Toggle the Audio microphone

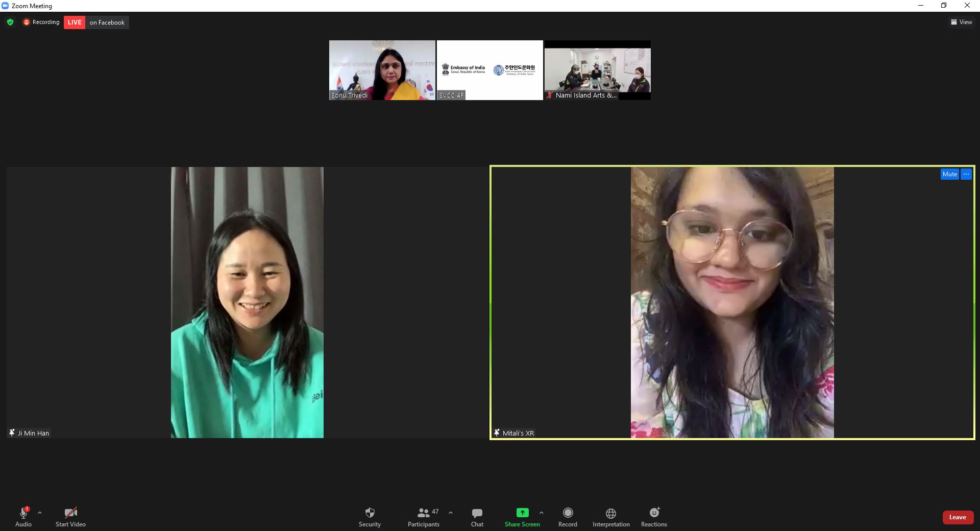(x=23, y=513)
